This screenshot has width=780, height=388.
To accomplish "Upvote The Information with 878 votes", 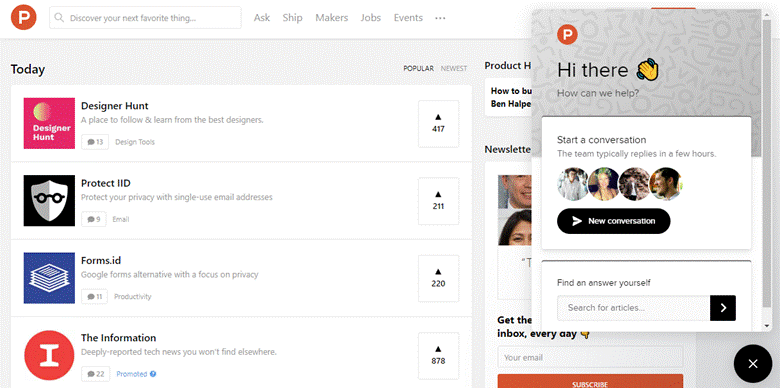I will 438,355.
